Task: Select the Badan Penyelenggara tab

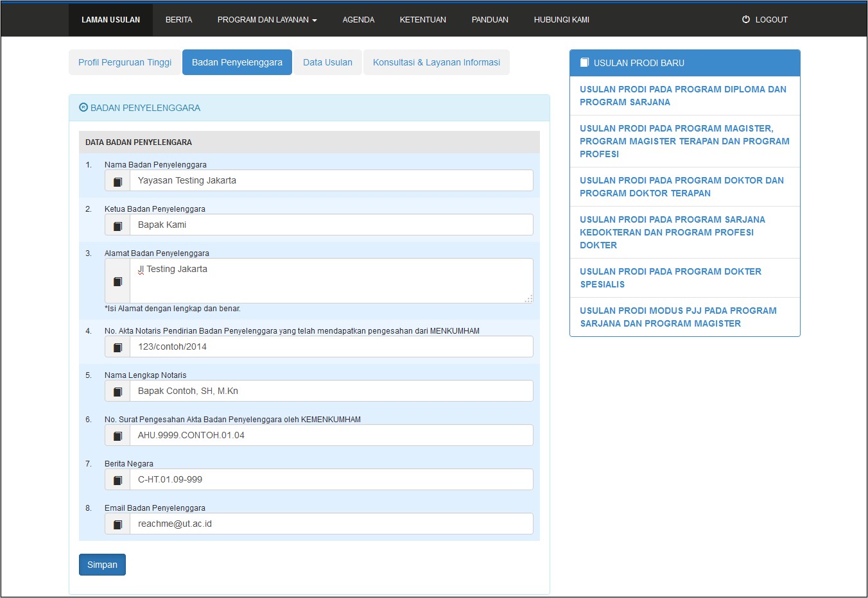Action: (x=237, y=62)
